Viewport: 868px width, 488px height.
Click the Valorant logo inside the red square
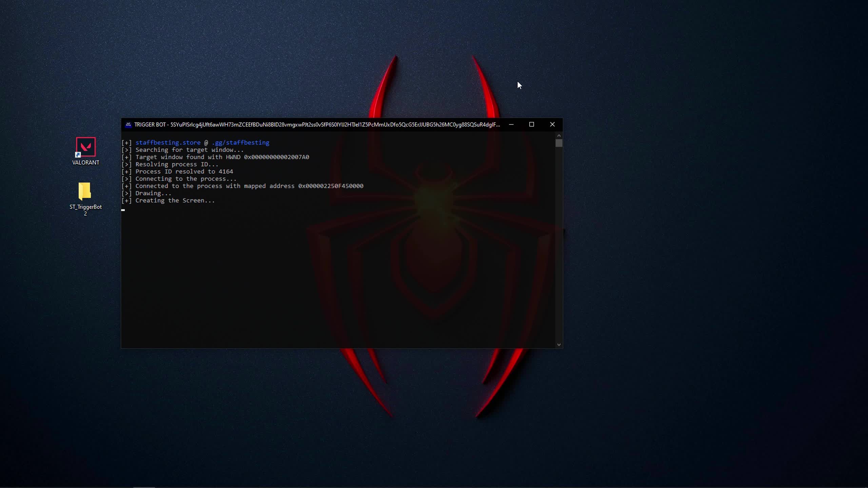tap(85, 147)
